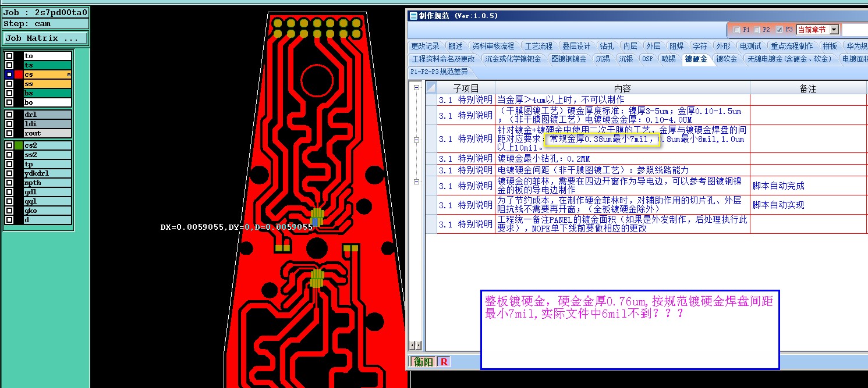
Task: Click the 备注 column header
Action: (808, 88)
